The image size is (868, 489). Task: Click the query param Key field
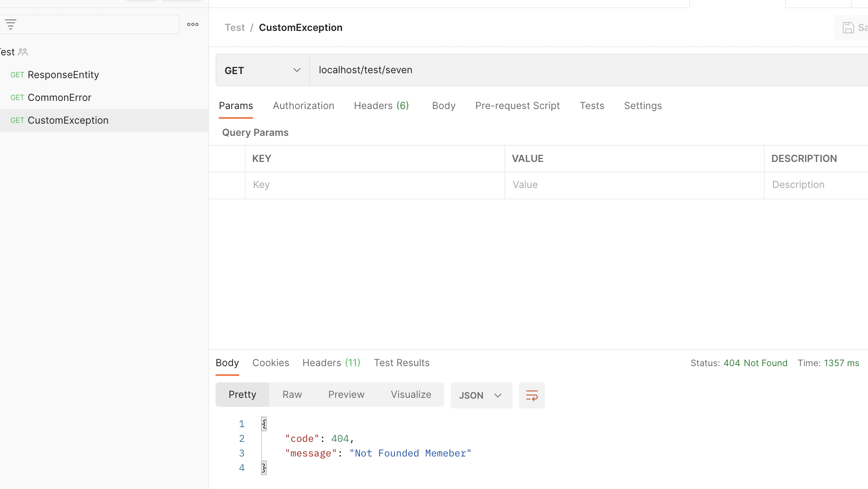tap(374, 185)
